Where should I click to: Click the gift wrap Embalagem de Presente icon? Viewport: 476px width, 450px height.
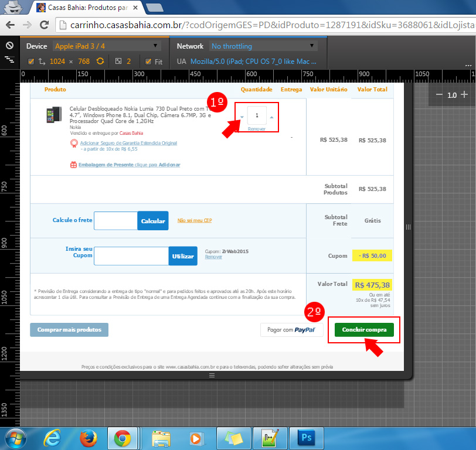coord(73,165)
